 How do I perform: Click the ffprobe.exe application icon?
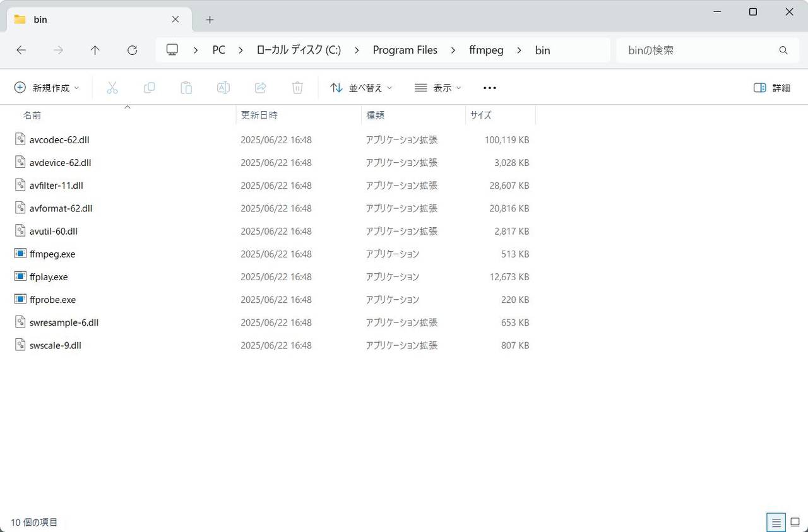pos(20,299)
